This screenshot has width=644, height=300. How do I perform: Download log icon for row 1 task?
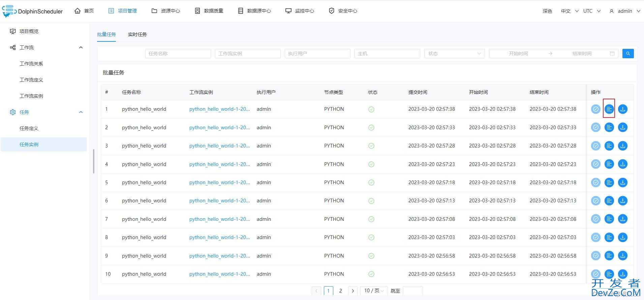point(623,109)
